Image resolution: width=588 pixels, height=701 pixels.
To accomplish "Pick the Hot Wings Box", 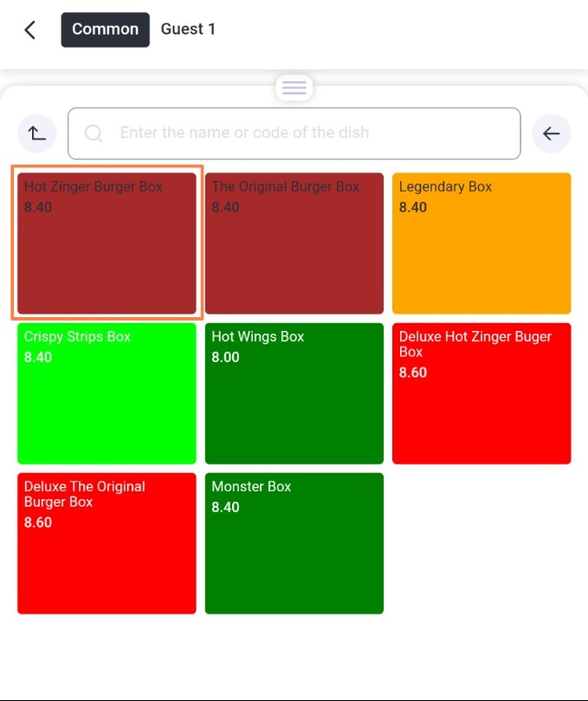I will tap(294, 393).
